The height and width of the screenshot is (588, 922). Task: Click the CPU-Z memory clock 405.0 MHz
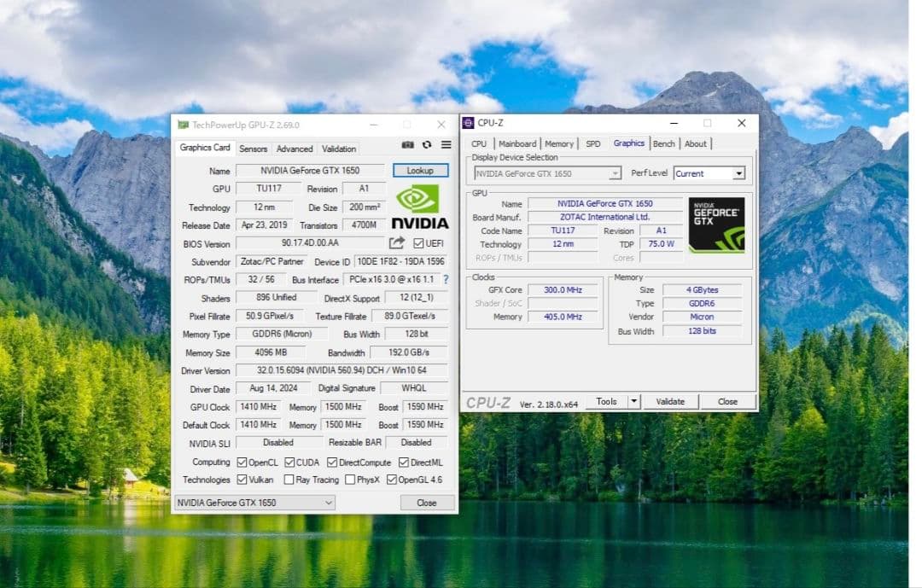point(563,317)
